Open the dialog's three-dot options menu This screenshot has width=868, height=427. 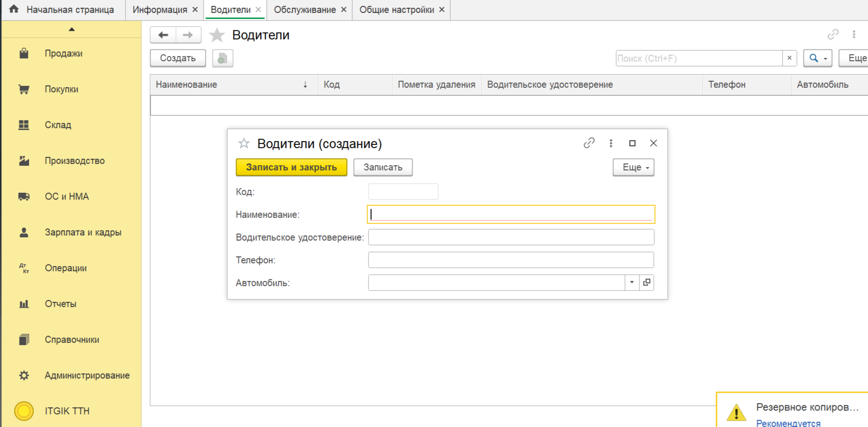tap(611, 143)
